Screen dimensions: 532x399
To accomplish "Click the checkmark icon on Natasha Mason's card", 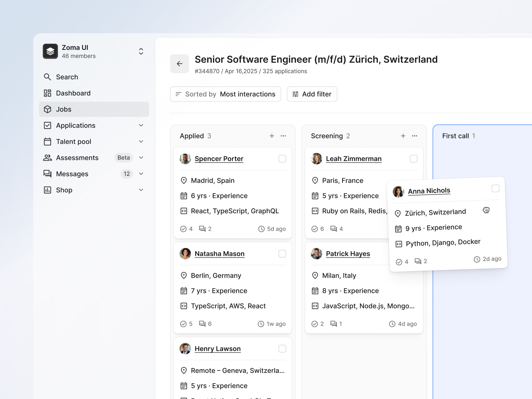I will coord(183,324).
